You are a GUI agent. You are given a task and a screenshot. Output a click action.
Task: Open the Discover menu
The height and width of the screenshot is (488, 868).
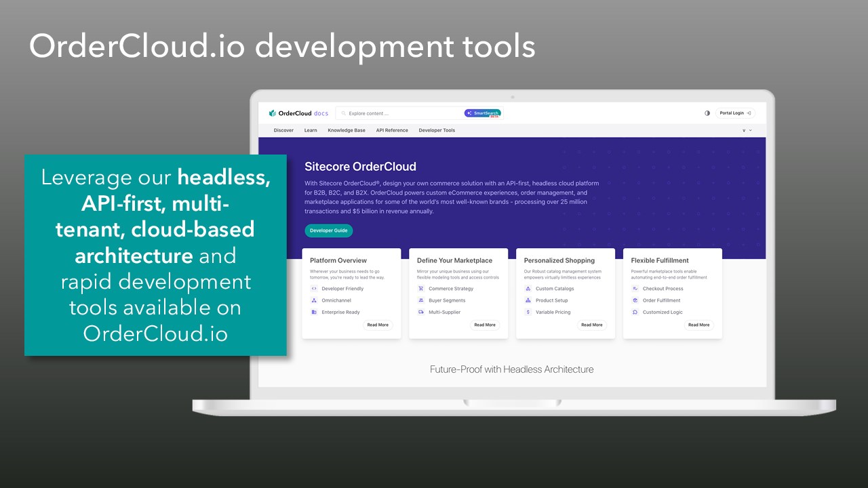(x=283, y=130)
